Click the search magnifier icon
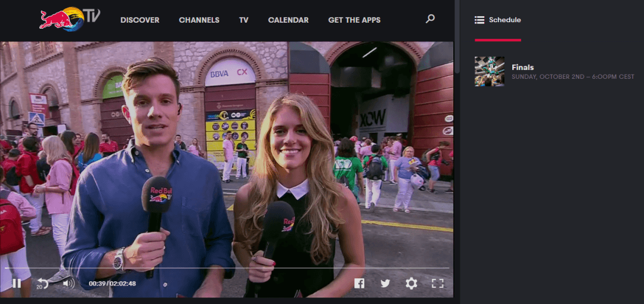Image resolution: width=644 pixels, height=304 pixels. coord(430,19)
